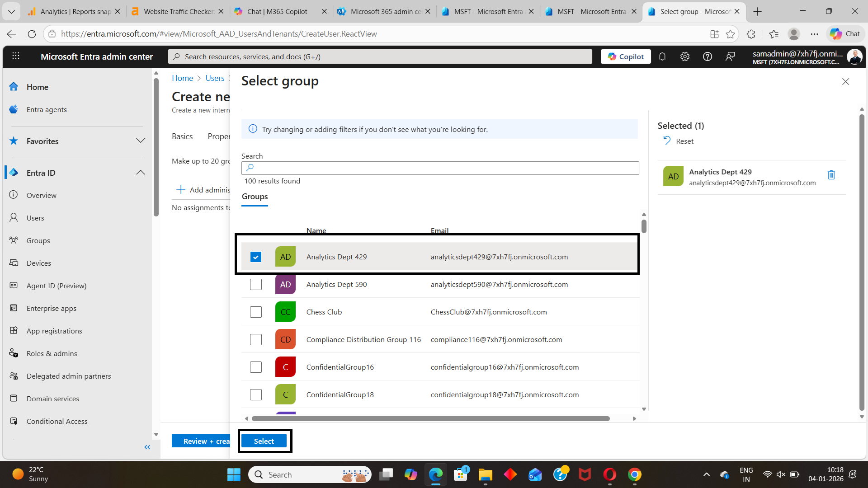Expand the Favorites section chevron

141,141
